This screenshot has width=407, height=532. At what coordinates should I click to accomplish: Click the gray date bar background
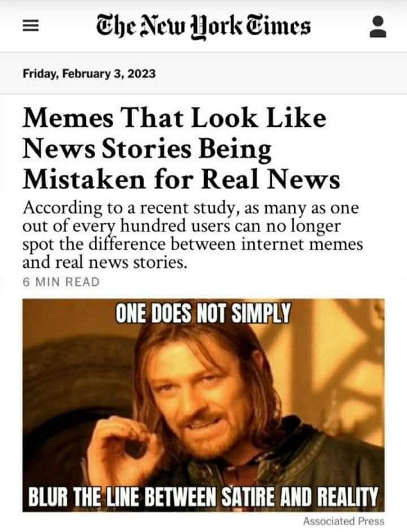[x=203, y=73]
